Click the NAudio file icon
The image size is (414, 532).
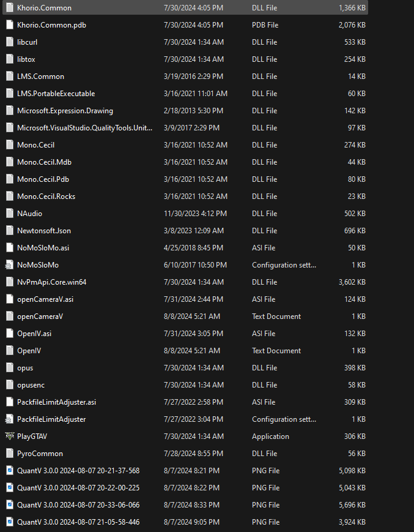tap(10, 213)
